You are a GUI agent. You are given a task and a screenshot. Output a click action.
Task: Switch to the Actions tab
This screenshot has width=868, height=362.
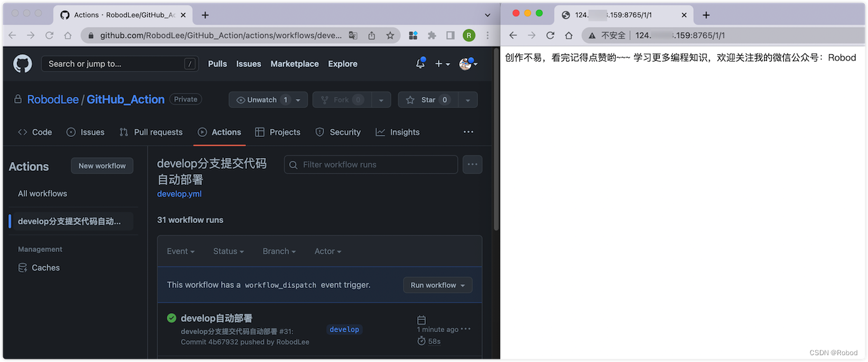pyautogui.click(x=219, y=132)
